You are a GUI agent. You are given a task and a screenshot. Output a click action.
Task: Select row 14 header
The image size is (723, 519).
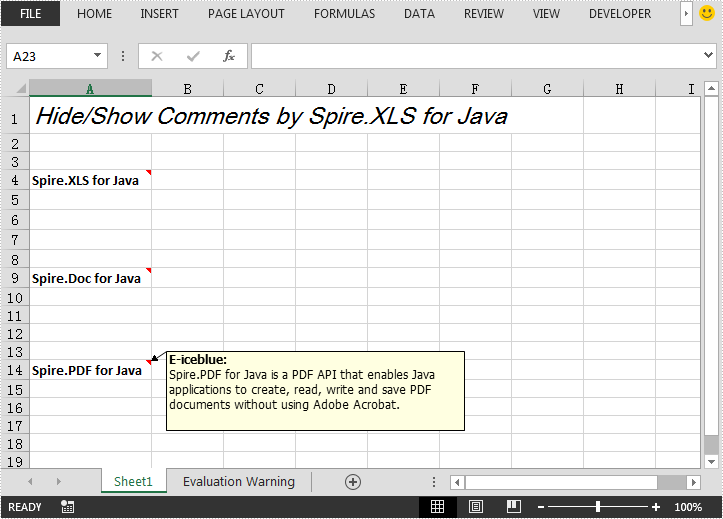tap(15, 370)
